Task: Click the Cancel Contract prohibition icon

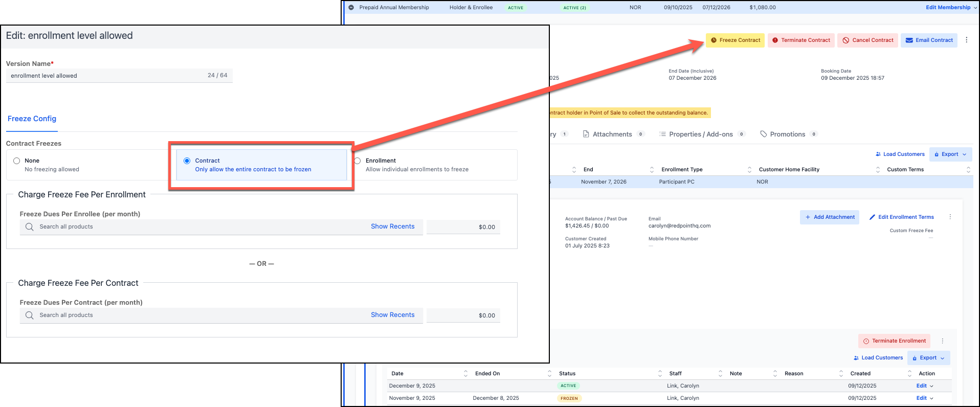Action: click(846, 40)
